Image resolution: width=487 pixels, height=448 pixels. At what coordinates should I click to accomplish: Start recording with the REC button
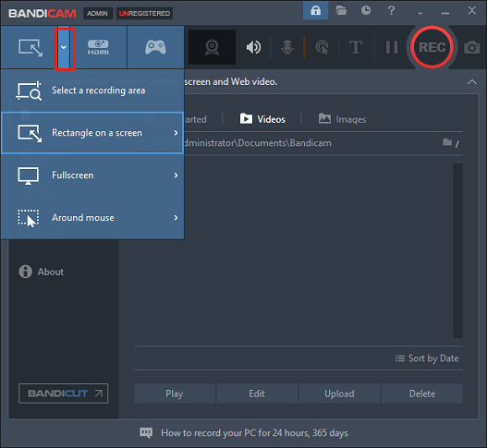432,47
